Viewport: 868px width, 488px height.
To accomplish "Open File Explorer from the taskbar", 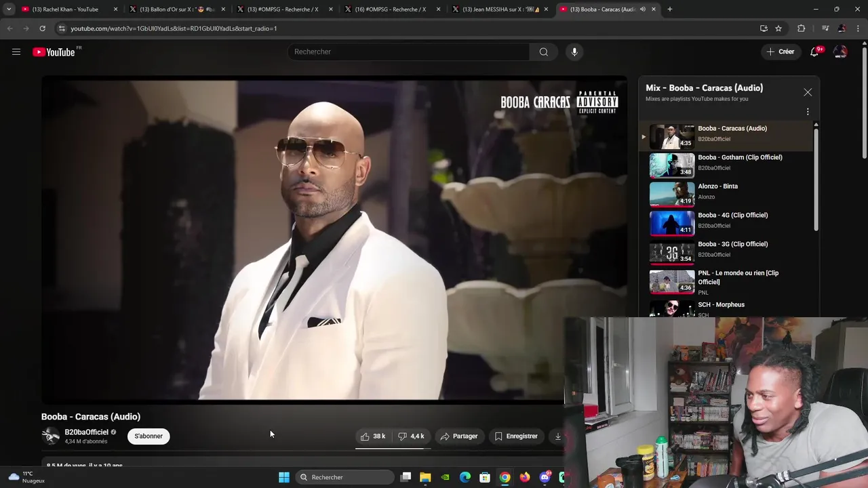I will click(425, 477).
